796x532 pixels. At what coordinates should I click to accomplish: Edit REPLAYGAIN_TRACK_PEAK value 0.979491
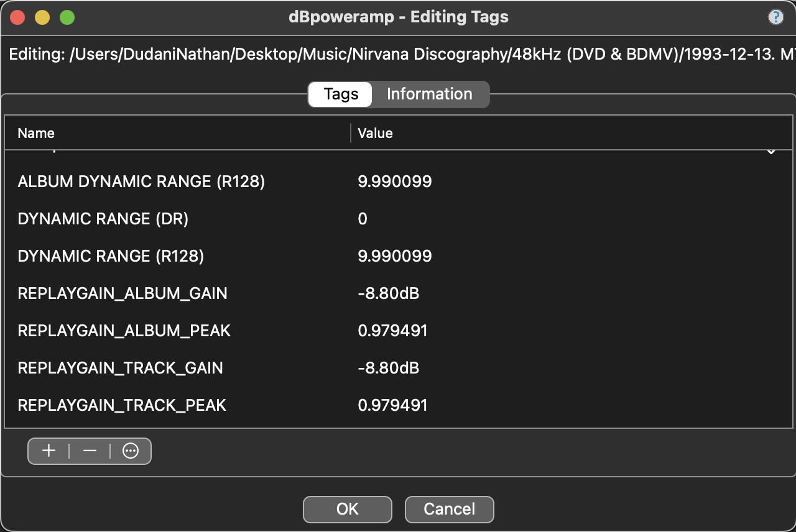[393, 406]
